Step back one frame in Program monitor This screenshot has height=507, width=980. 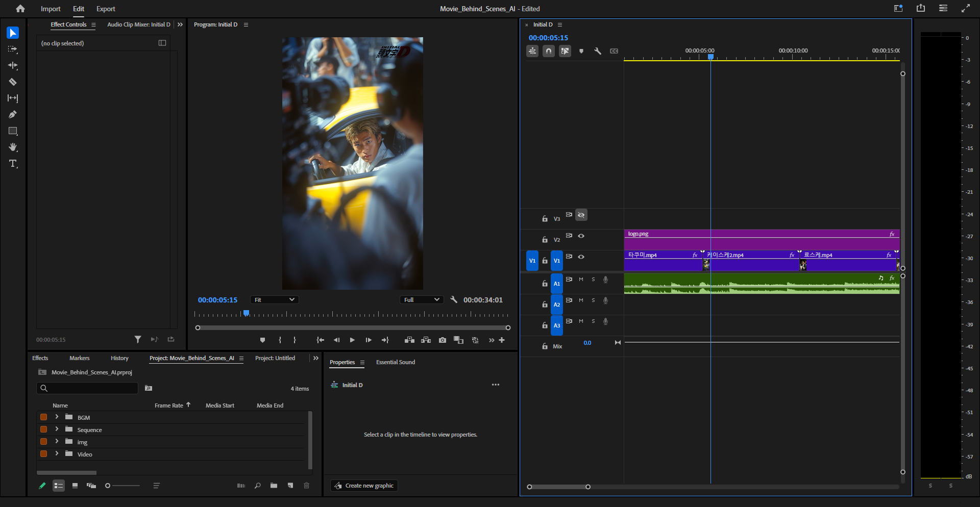pos(336,340)
